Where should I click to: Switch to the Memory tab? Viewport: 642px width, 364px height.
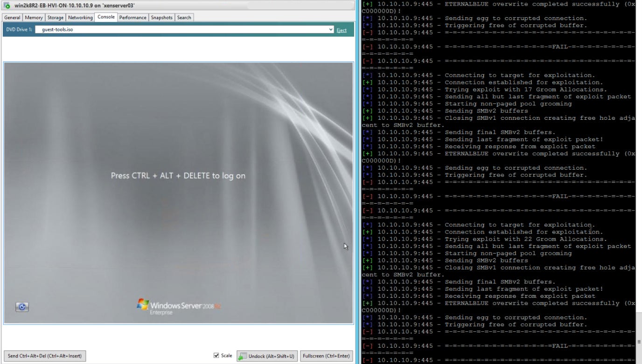[x=34, y=17]
